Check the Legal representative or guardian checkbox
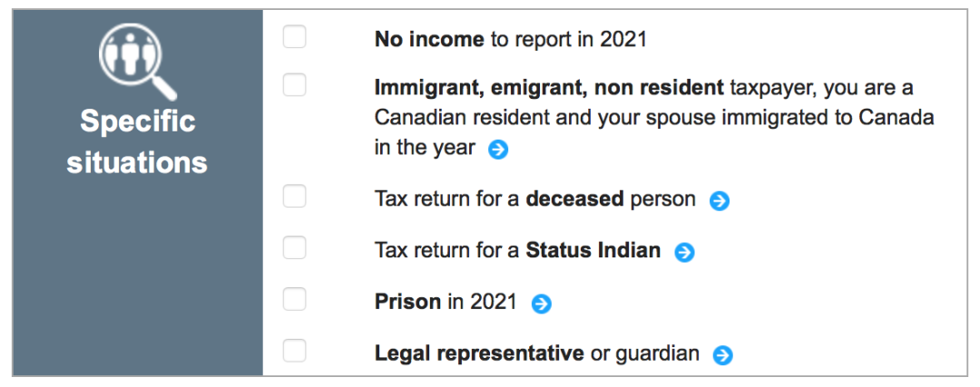The height and width of the screenshot is (387, 980). click(x=294, y=351)
